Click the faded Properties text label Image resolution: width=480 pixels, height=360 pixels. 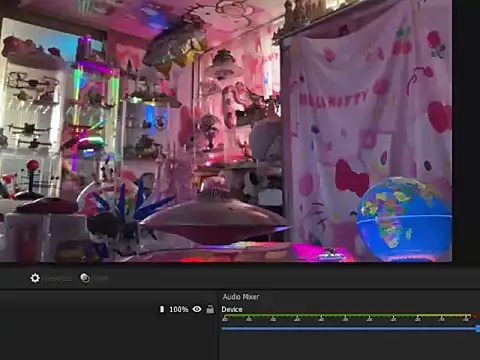click(59, 278)
